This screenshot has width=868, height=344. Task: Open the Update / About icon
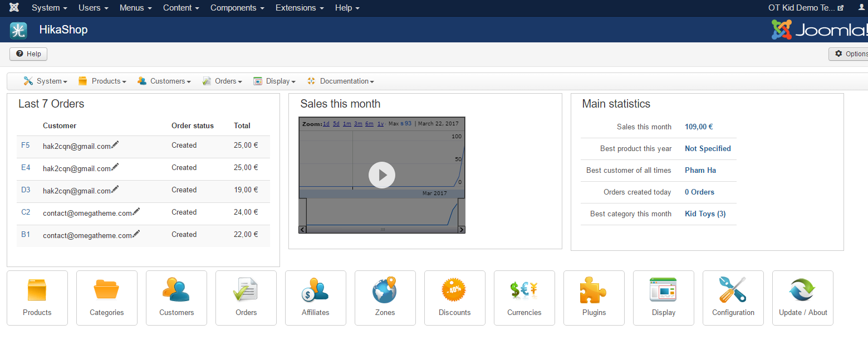(x=803, y=298)
